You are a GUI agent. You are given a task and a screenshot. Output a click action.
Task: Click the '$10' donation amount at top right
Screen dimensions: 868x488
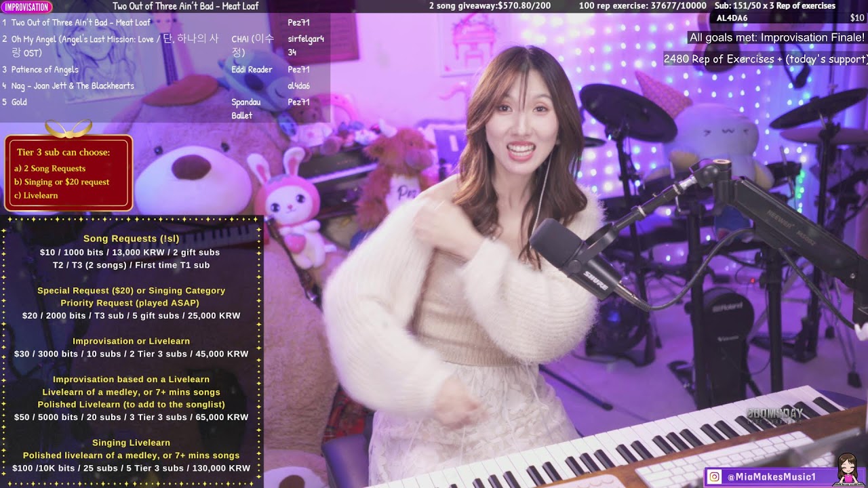[857, 18]
